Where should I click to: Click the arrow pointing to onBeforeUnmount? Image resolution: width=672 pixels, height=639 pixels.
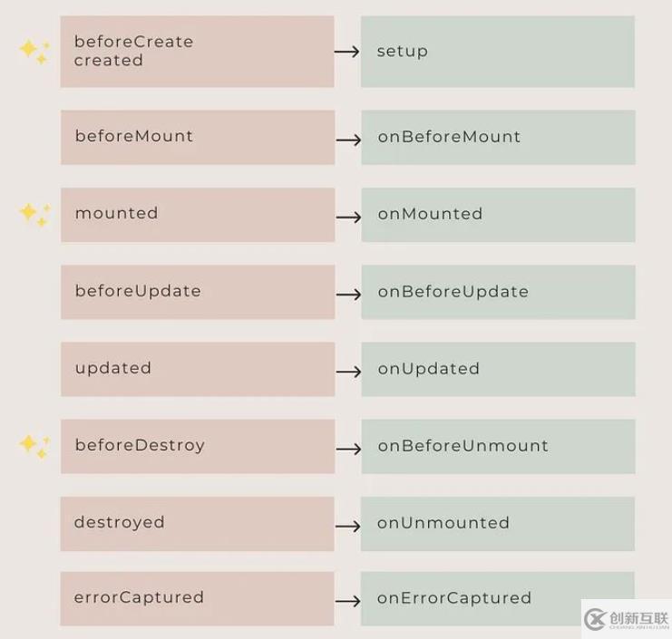point(348,448)
